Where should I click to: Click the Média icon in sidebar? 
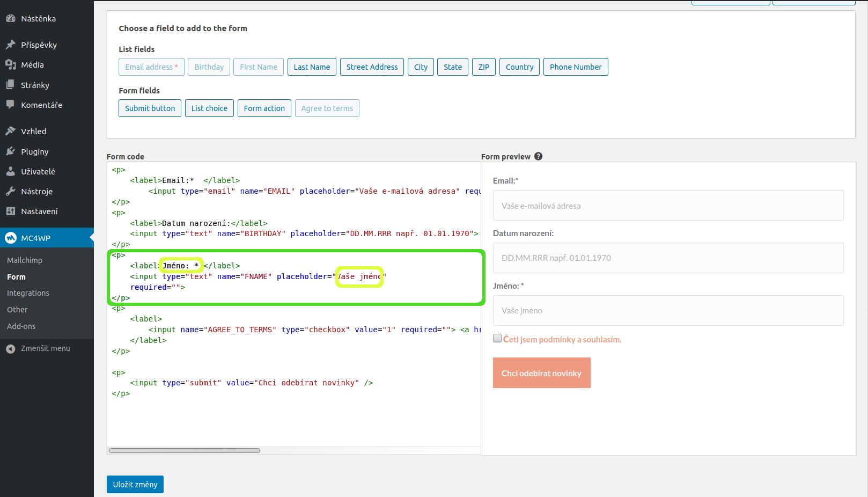[11, 64]
